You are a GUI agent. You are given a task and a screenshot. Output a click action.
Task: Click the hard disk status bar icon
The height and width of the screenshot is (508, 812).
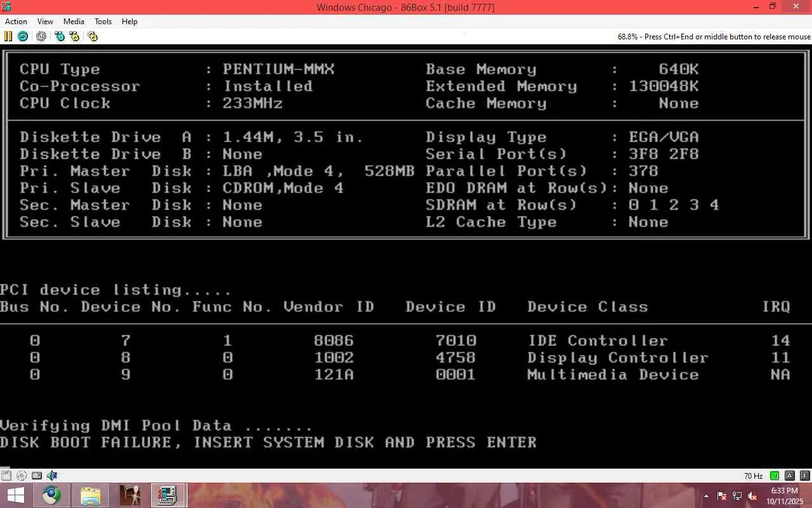(x=37, y=475)
